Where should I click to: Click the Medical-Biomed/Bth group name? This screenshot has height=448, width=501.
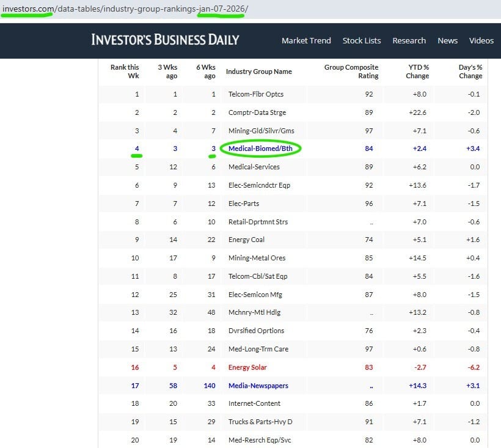pos(260,149)
